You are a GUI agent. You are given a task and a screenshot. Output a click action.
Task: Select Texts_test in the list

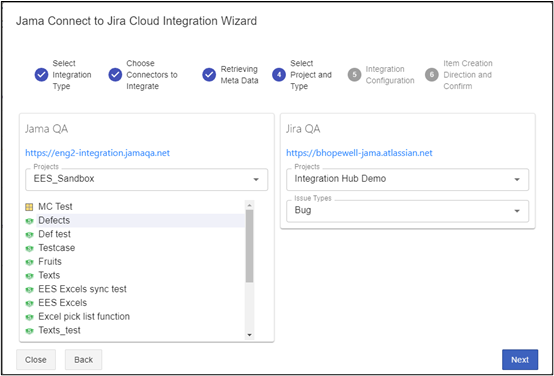tap(59, 331)
